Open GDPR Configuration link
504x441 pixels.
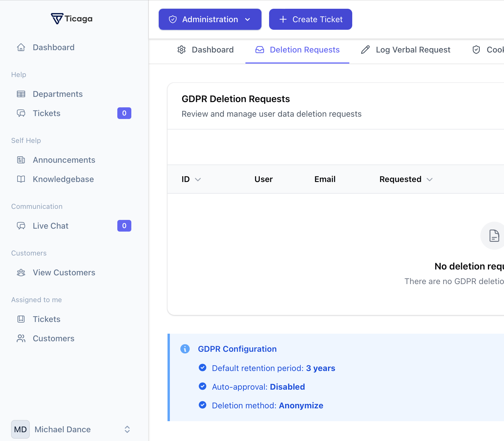tap(237, 349)
